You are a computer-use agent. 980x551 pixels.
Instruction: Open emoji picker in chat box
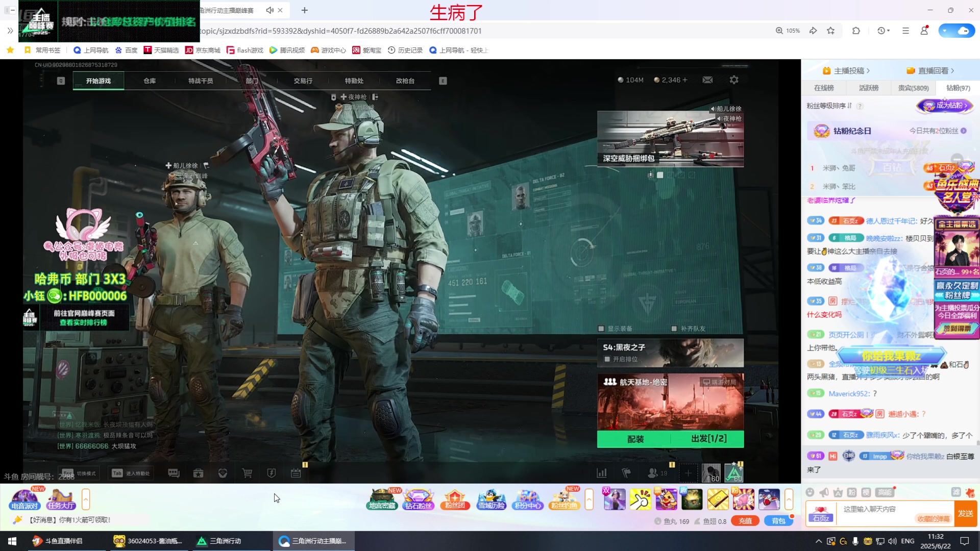point(810,492)
